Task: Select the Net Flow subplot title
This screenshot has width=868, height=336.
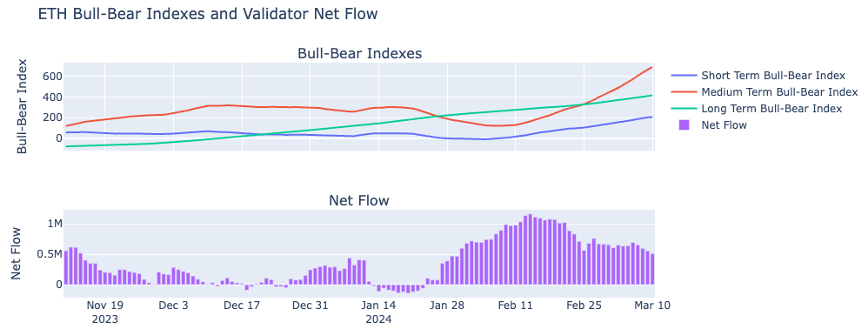Action: tap(359, 201)
